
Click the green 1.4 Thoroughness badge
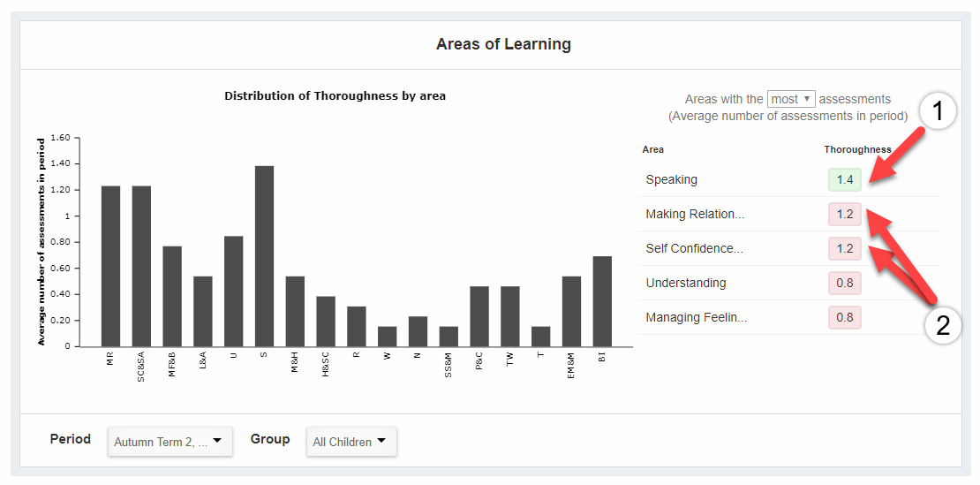click(x=845, y=179)
